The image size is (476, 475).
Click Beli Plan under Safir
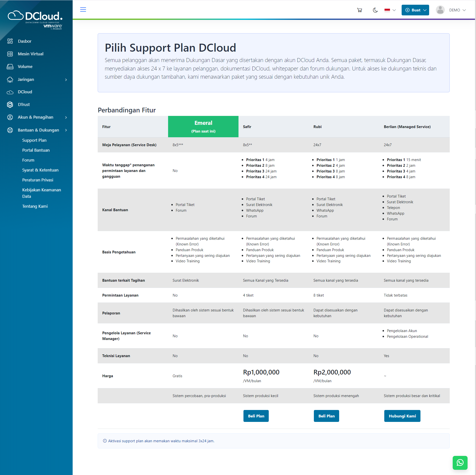[256, 416]
